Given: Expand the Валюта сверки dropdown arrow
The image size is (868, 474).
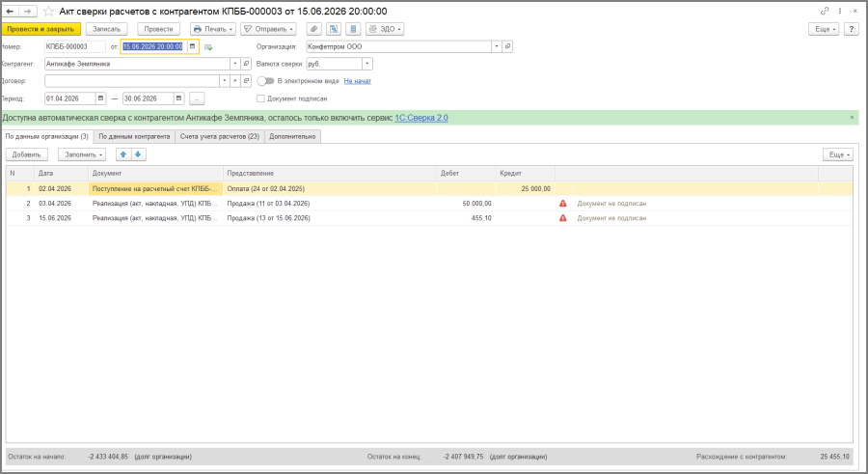Looking at the screenshot, I should 367,64.
